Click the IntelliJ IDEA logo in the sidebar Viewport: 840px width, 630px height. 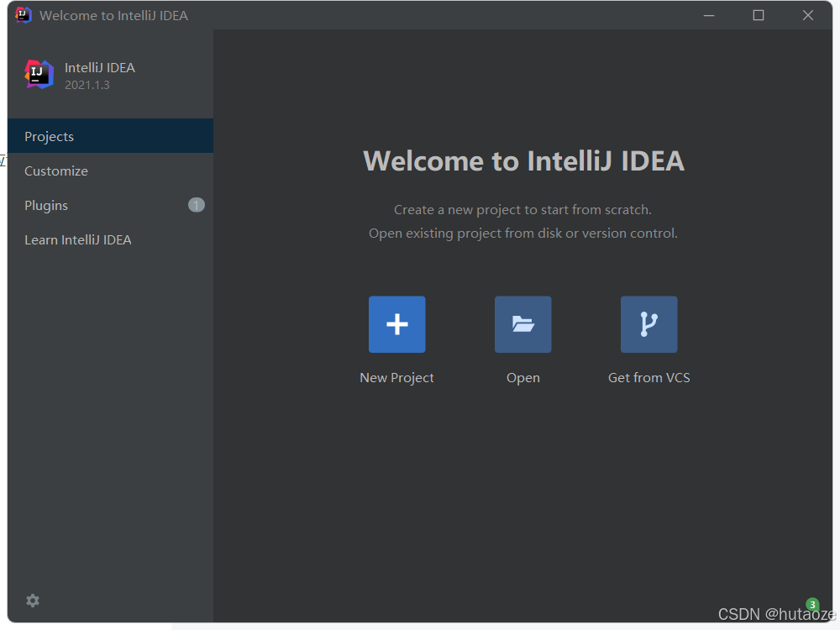(x=39, y=75)
